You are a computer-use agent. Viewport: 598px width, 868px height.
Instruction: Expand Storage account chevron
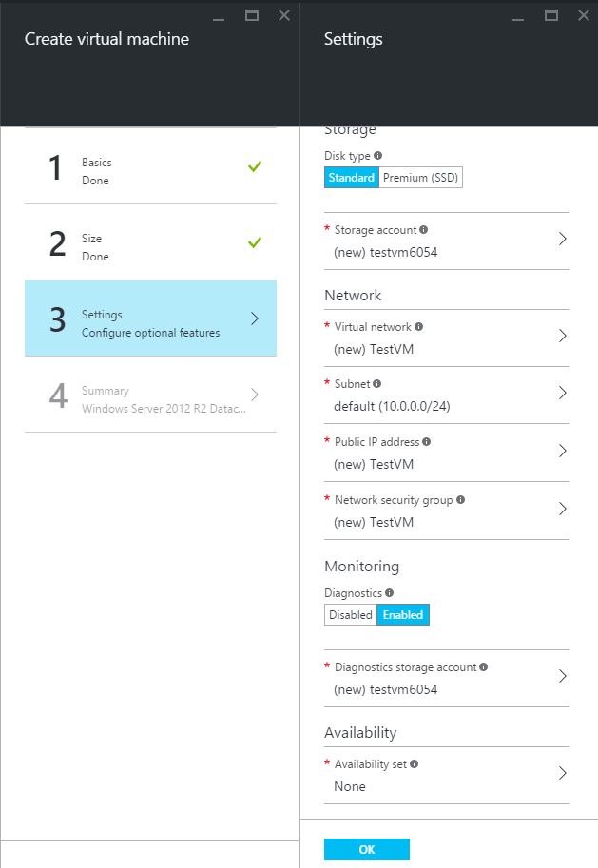(x=563, y=239)
